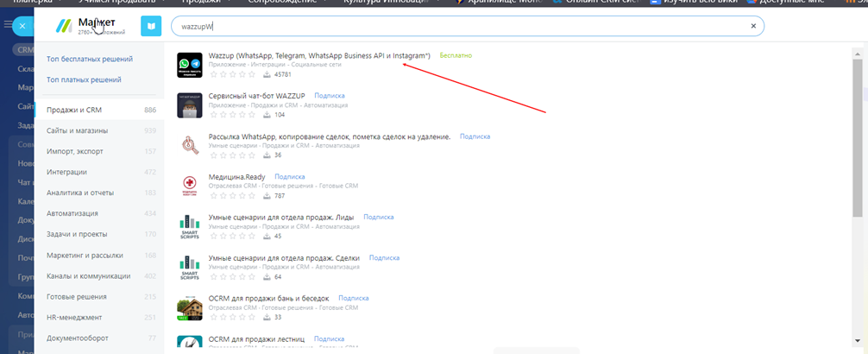Select the Маркетинг и рассылки category
This screenshot has height=354, width=868.
tap(99, 256)
